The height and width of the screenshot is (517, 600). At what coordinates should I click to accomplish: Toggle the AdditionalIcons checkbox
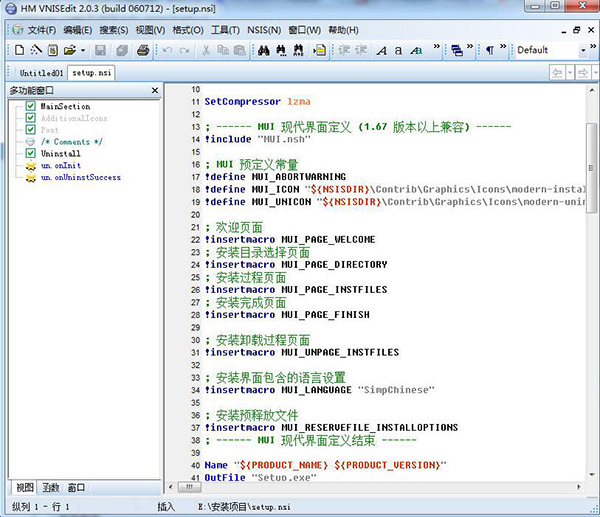pyautogui.click(x=31, y=118)
